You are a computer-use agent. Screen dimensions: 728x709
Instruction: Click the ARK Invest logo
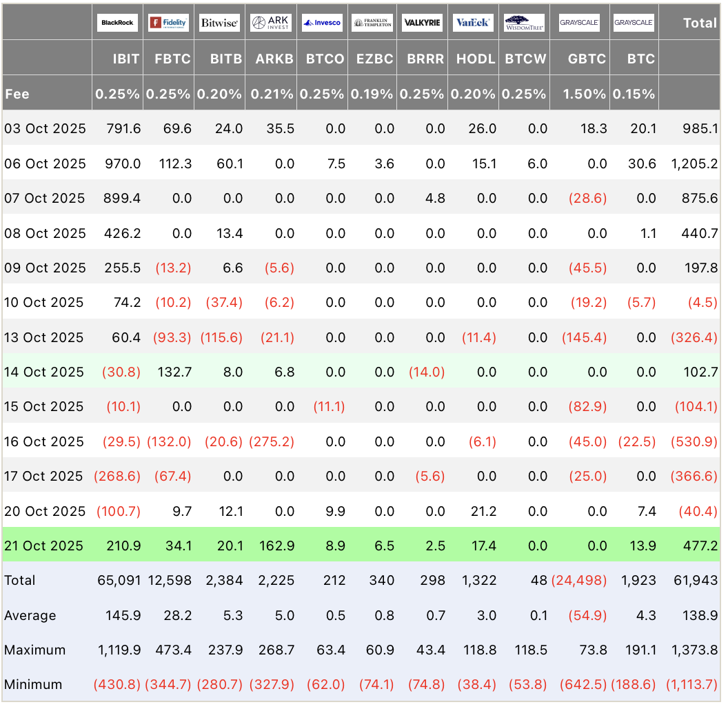(271, 23)
